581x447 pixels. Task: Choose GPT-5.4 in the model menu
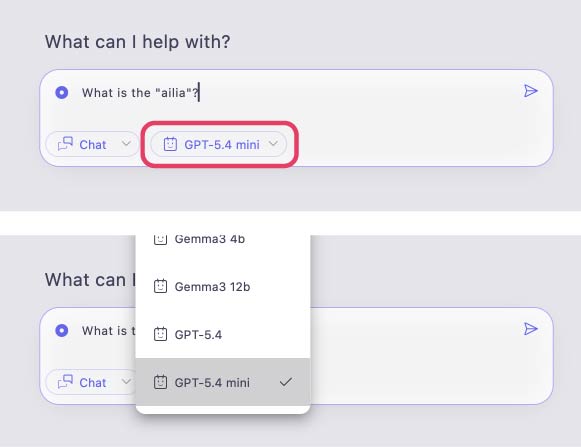223,334
